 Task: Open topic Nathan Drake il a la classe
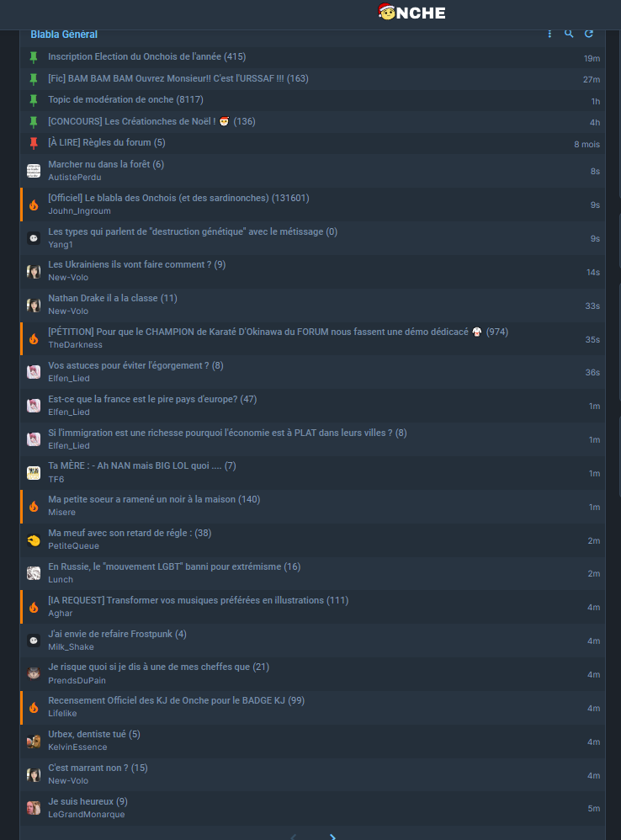[x=113, y=299]
